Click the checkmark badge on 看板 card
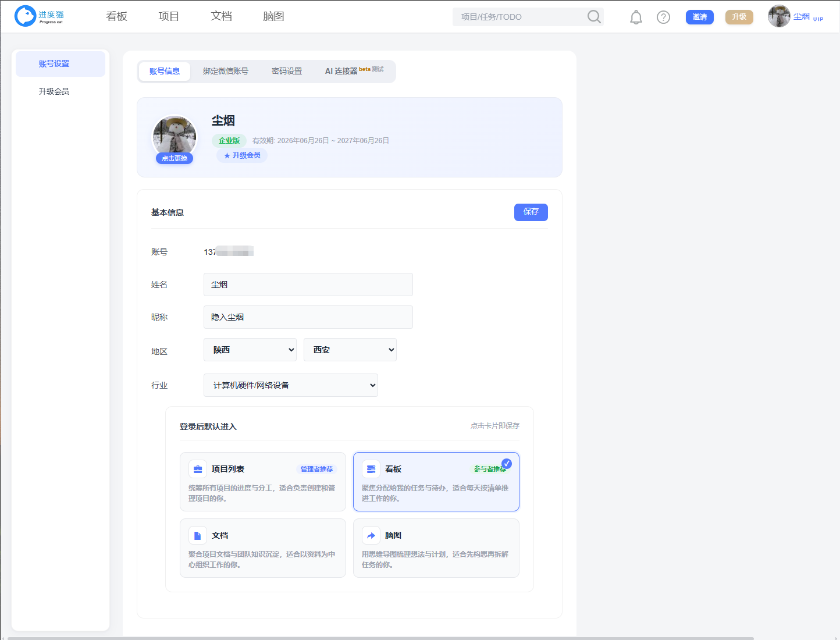The height and width of the screenshot is (640, 840). pyautogui.click(x=507, y=464)
